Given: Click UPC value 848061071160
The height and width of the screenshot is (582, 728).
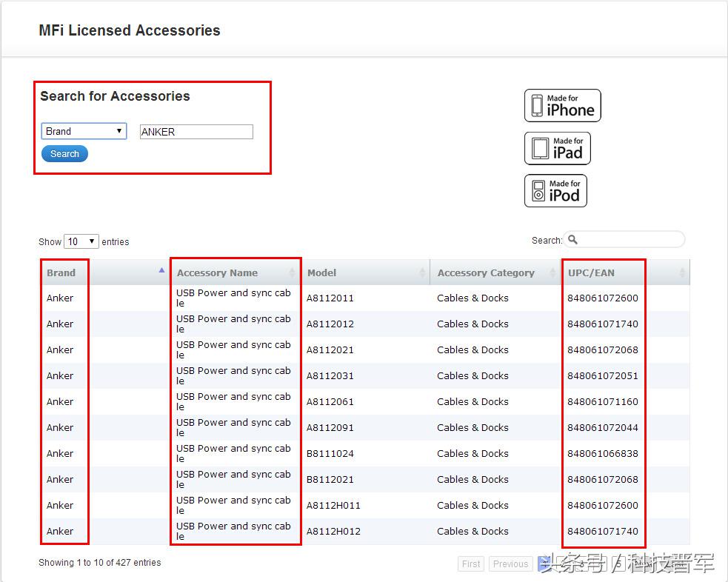Looking at the screenshot, I should [603, 402].
